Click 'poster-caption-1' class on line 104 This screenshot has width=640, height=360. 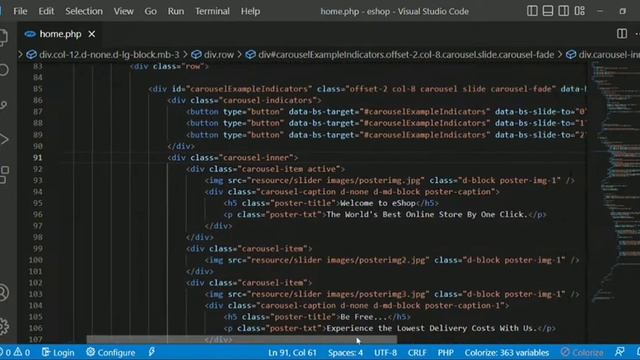(462, 306)
